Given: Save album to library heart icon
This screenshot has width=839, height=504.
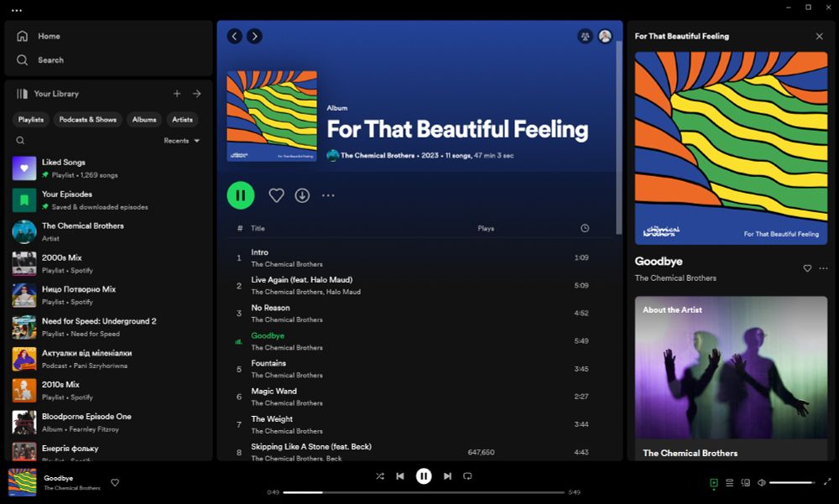Looking at the screenshot, I should click(x=277, y=195).
